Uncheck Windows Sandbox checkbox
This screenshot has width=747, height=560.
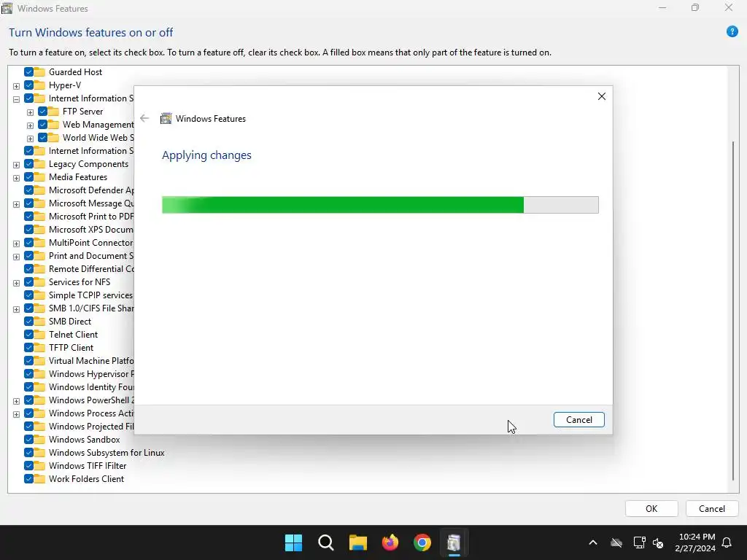[28, 440]
